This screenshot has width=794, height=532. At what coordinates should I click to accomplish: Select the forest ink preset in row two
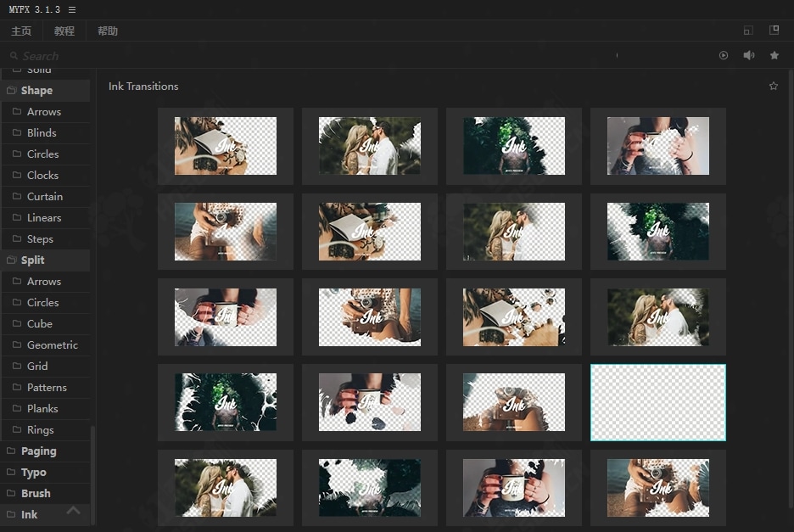658,232
